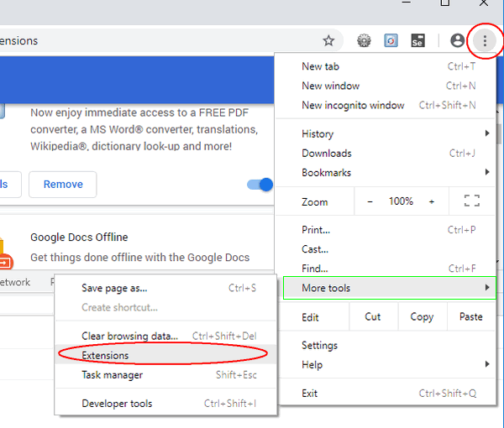Disable the extension using the blue toggle

click(260, 185)
